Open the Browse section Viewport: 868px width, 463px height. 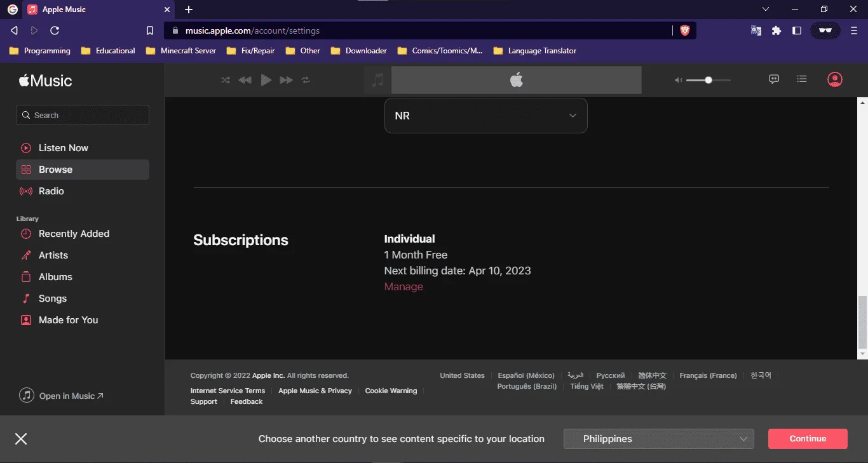(x=83, y=170)
